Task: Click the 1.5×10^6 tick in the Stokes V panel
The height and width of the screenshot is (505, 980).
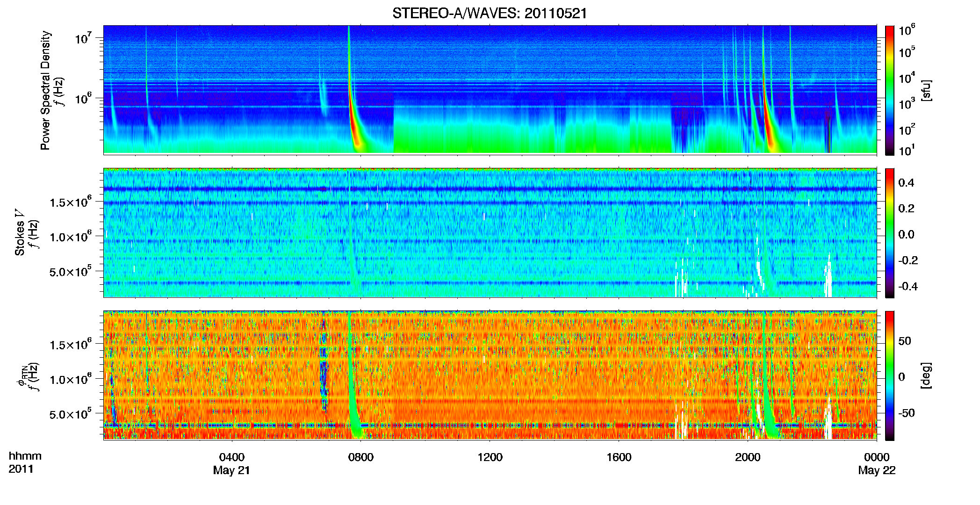Action: [71, 202]
